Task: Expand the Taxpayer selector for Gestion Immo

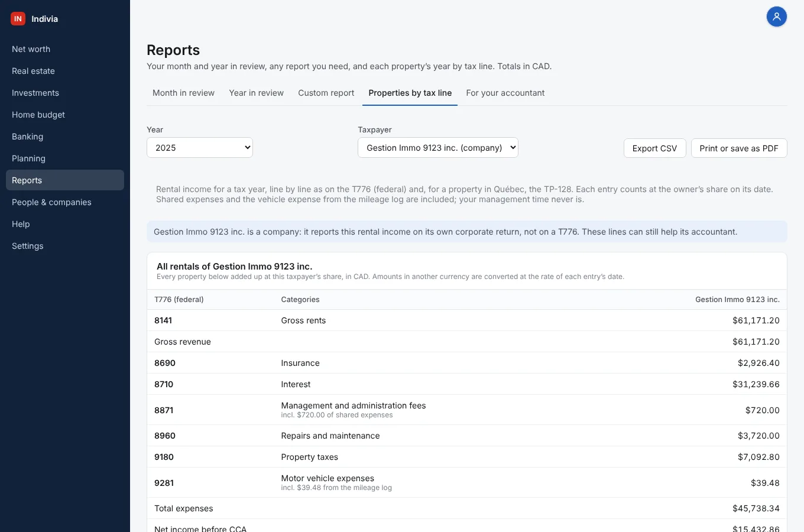Action: click(438, 148)
